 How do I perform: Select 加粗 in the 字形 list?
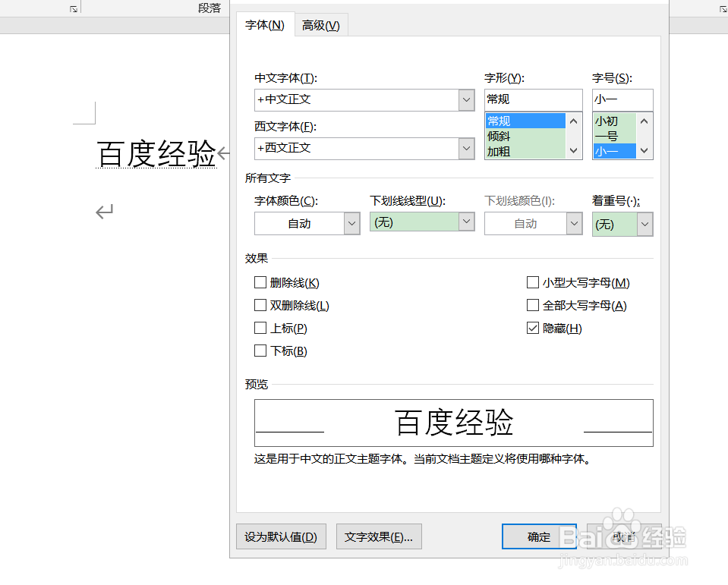(525, 152)
